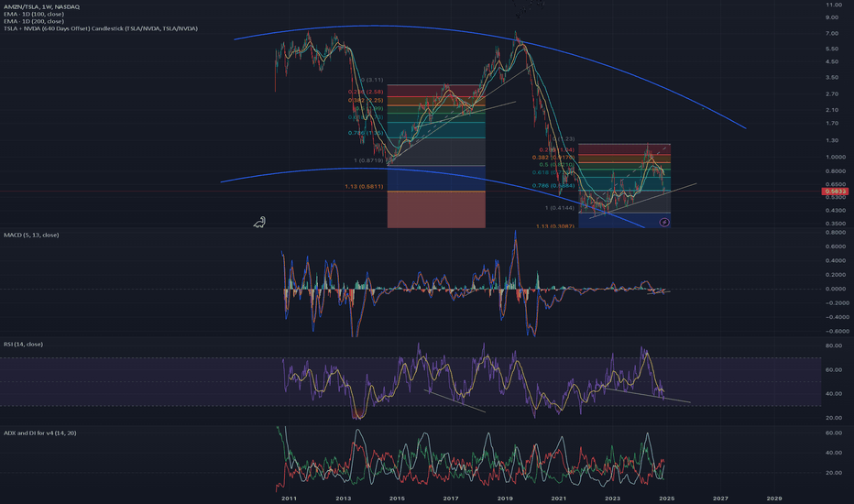This screenshot has height=504, width=854.
Task: Click 2027 on the time axis
Action: coord(720,498)
